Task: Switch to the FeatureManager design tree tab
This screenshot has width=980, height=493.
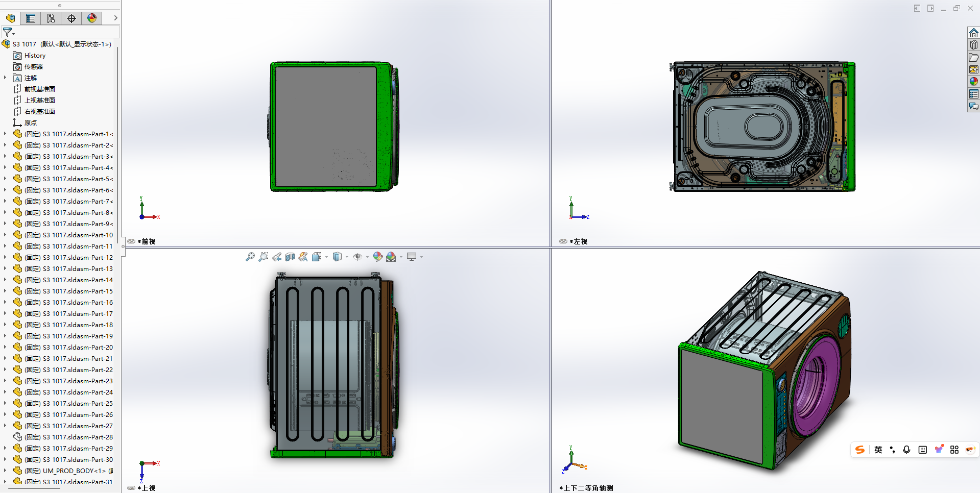Action: (11, 18)
